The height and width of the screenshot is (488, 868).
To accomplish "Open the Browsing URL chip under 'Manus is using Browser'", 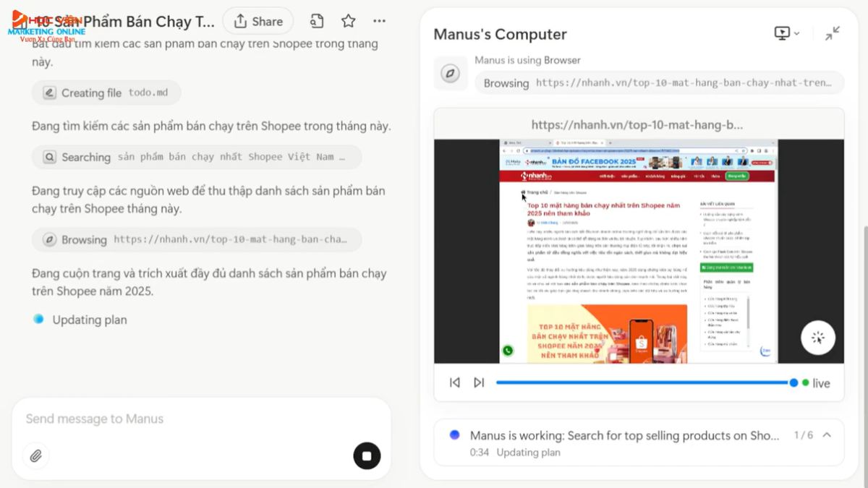I will click(x=659, y=82).
